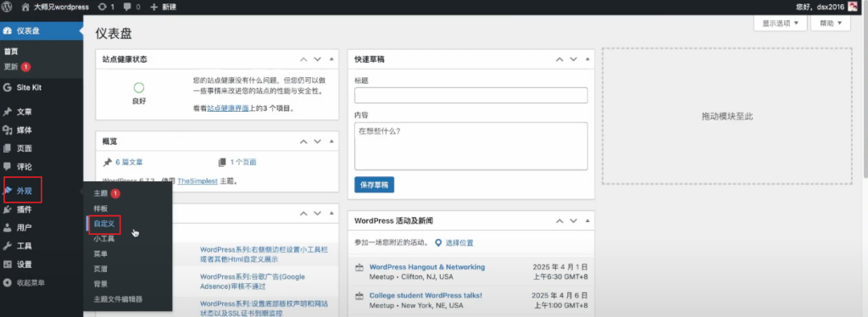The height and width of the screenshot is (317, 868).
Task: Move 快速草稿 panel up
Action: click(559, 59)
